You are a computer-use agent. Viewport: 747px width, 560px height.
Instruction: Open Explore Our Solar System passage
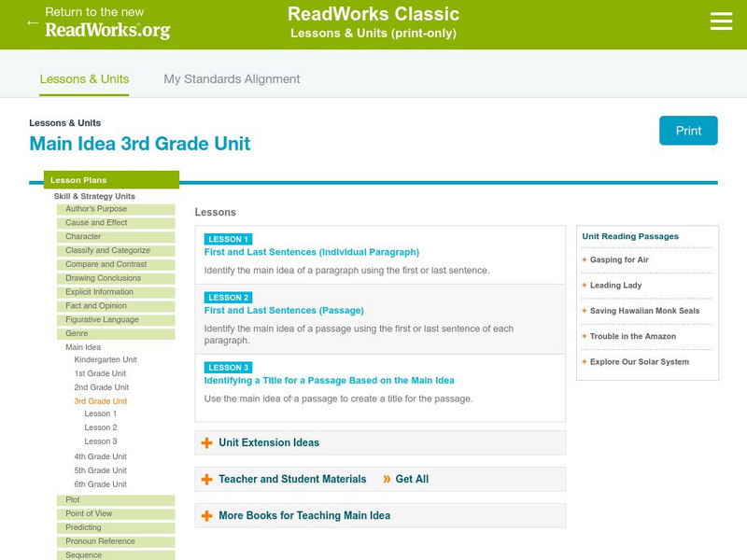640,362
